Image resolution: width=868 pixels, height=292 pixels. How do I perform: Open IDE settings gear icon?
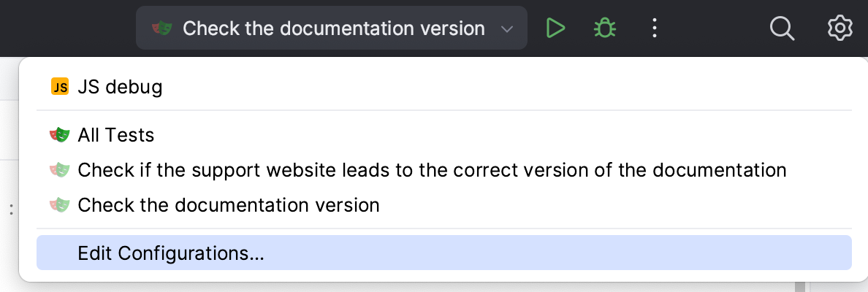[840, 28]
